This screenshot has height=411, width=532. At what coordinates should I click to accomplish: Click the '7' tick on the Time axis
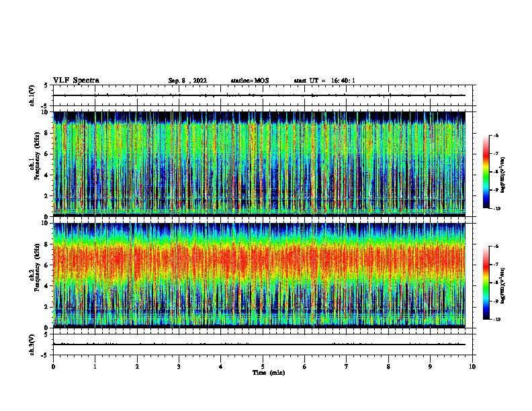(347, 367)
